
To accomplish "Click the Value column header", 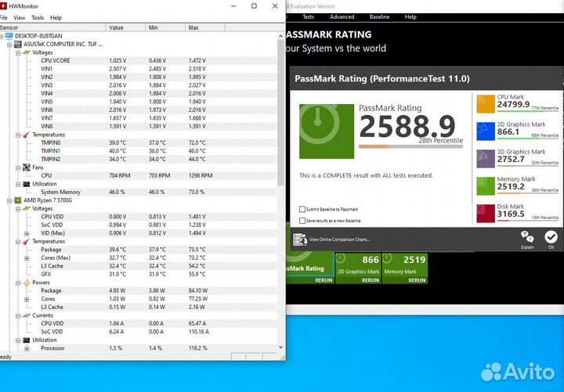I will click(126, 27).
